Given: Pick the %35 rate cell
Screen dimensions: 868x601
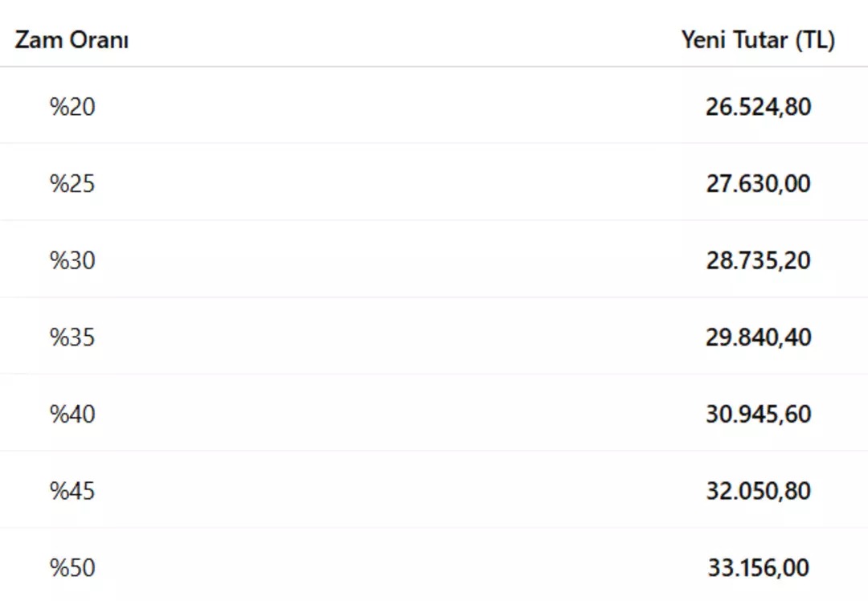Looking at the screenshot, I should (72, 337).
